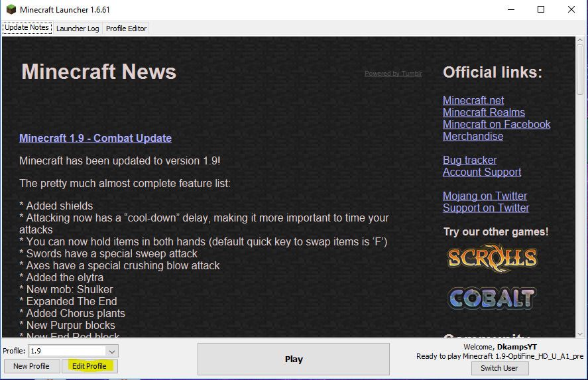
Task: Click the Switch User button
Action: coord(499,368)
